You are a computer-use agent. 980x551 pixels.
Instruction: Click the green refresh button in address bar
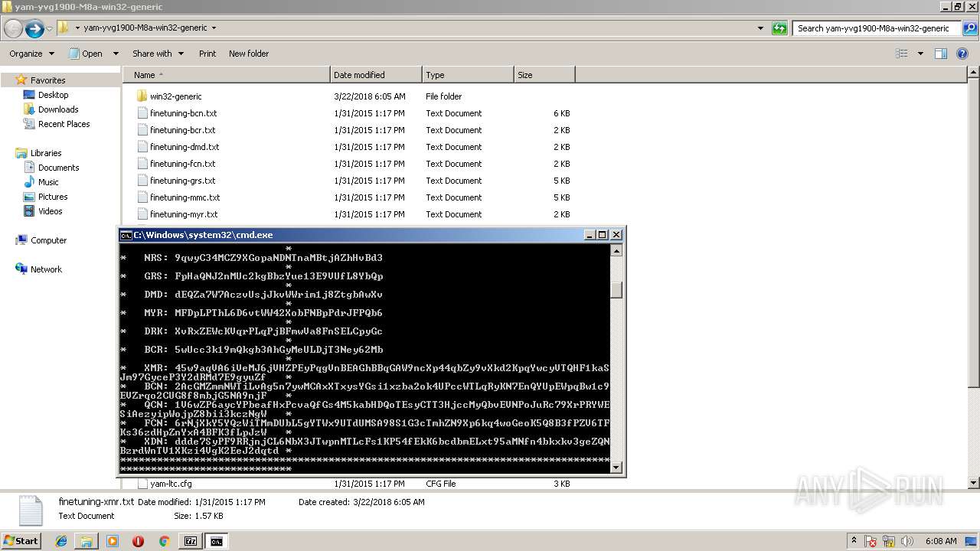pyautogui.click(x=779, y=28)
